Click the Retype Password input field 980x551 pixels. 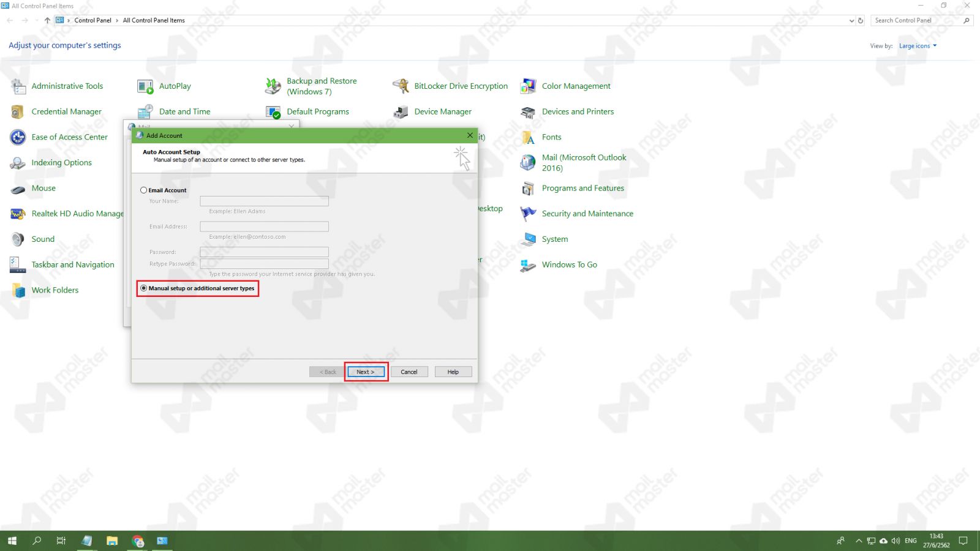pyautogui.click(x=264, y=264)
